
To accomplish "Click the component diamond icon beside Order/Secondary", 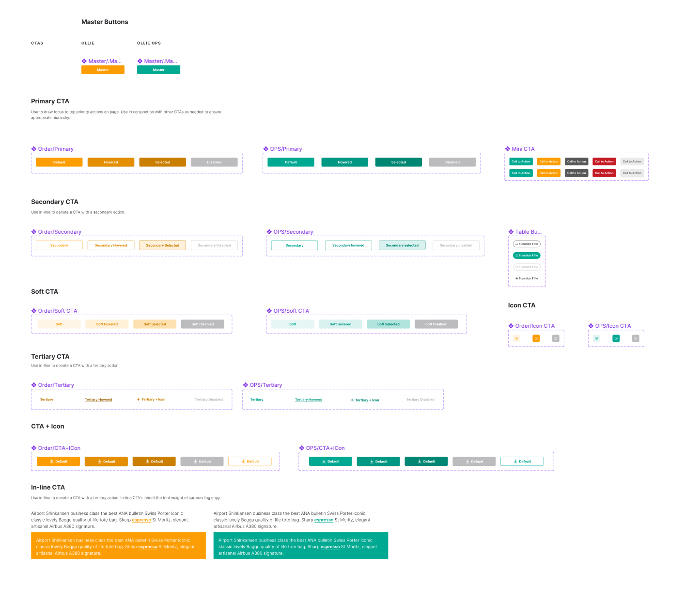I will [34, 232].
